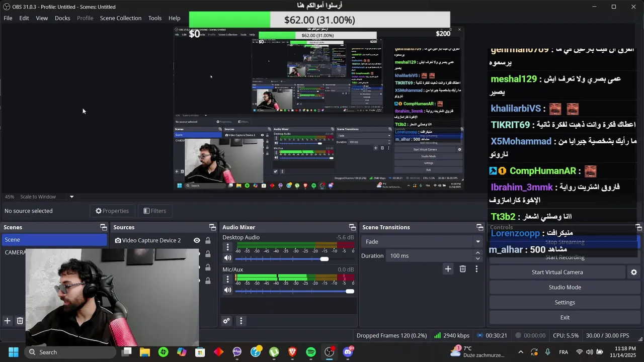The width and height of the screenshot is (644, 362).
Task: Add a new scene with the plus icon
Action: (x=7, y=321)
